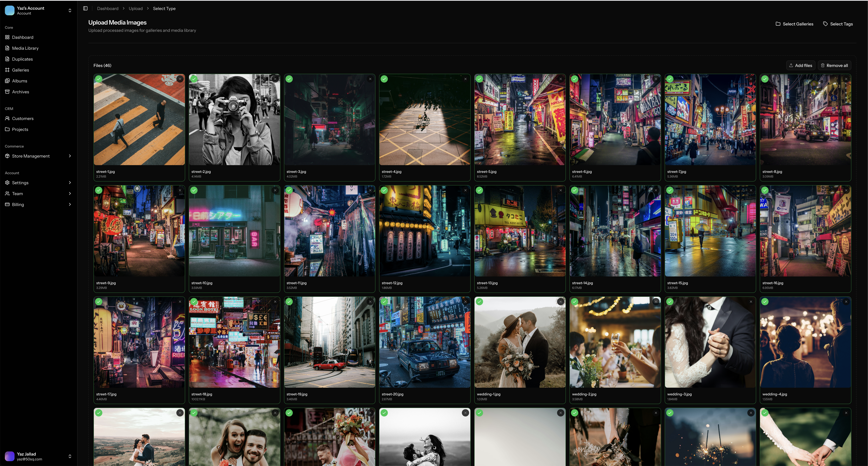Click the Customers people icon
Viewport: 868px width, 466px height.
point(7,118)
